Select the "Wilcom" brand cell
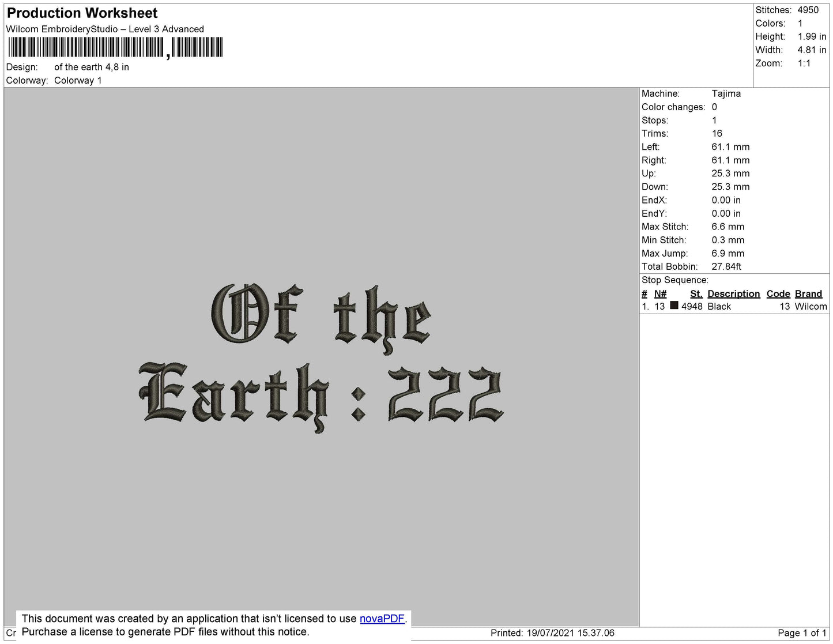This screenshot has width=833, height=644. [x=811, y=306]
